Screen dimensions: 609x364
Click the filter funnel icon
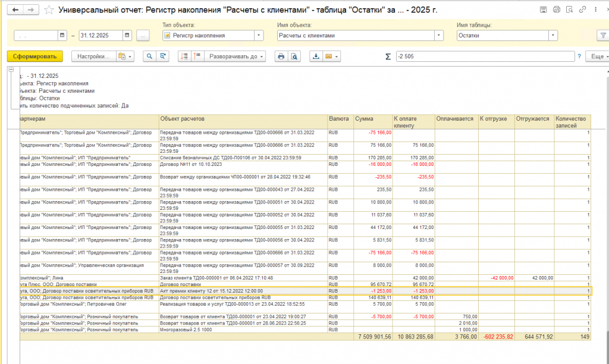[602, 36]
